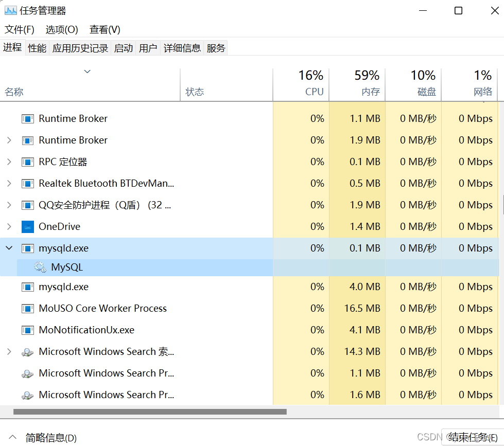The height and width of the screenshot is (447, 504).
Task: Click the expandable Runtime Broker icon (1.9 MB)
Action: (x=28, y=140)
